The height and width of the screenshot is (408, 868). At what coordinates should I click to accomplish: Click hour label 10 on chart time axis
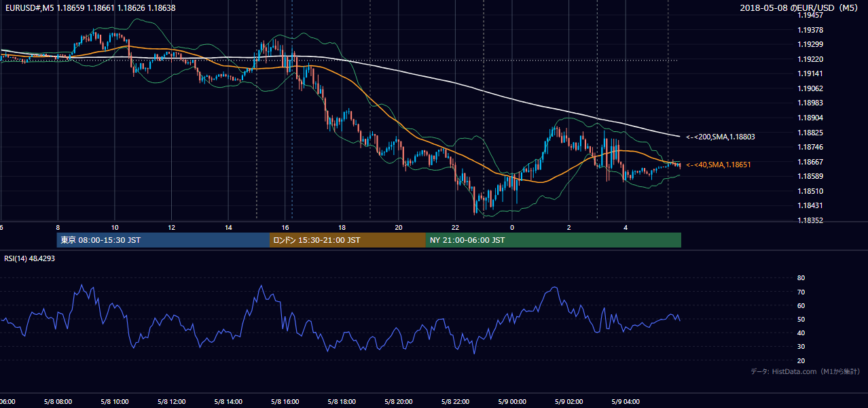tap(115, 227)
